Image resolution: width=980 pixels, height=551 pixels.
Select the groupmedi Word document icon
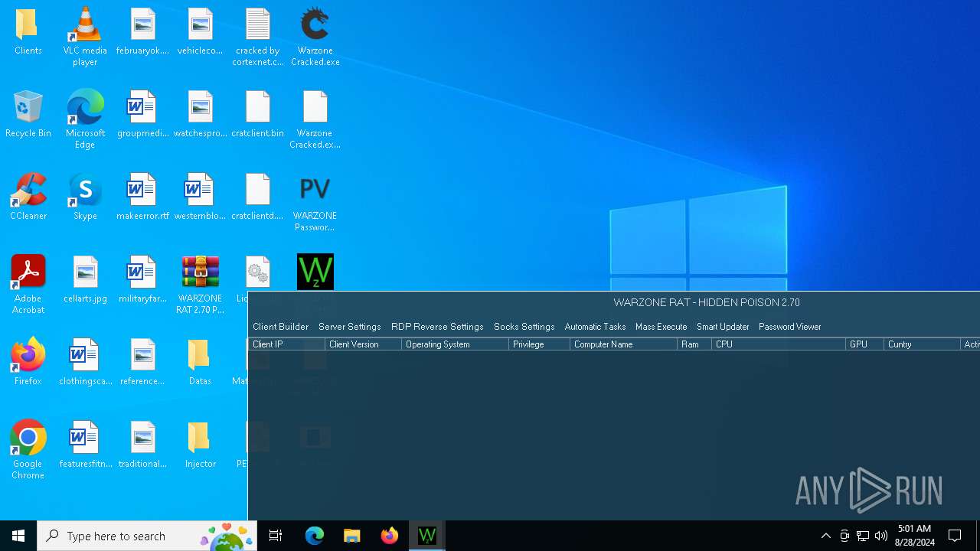[x=142, y=107]
